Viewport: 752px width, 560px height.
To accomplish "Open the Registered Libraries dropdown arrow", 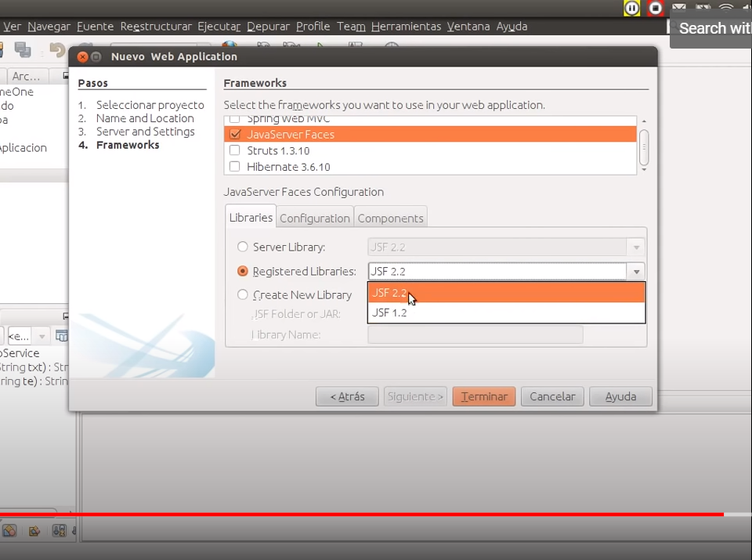I will (636, 271).
